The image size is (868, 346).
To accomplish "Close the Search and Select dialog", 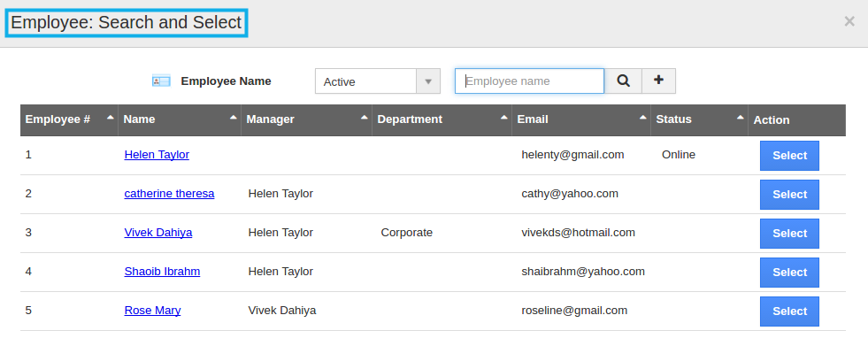I will tap(849, 21).
